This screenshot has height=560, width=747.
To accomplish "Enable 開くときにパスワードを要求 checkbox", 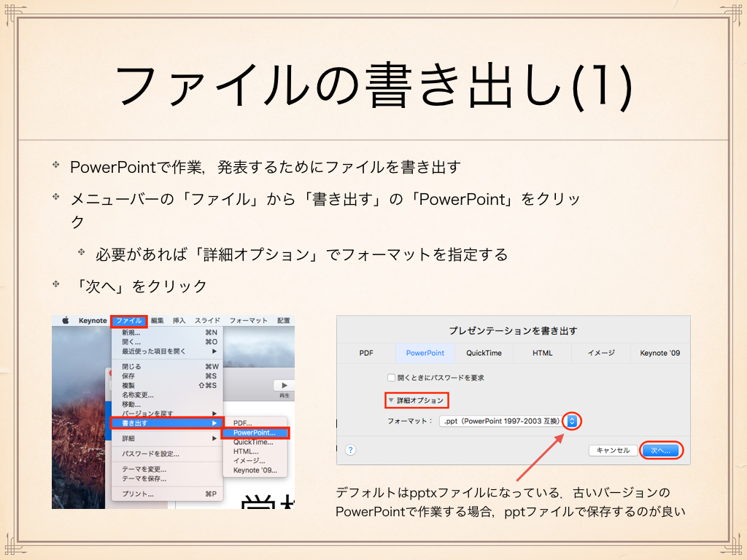I will pos(391,378).
